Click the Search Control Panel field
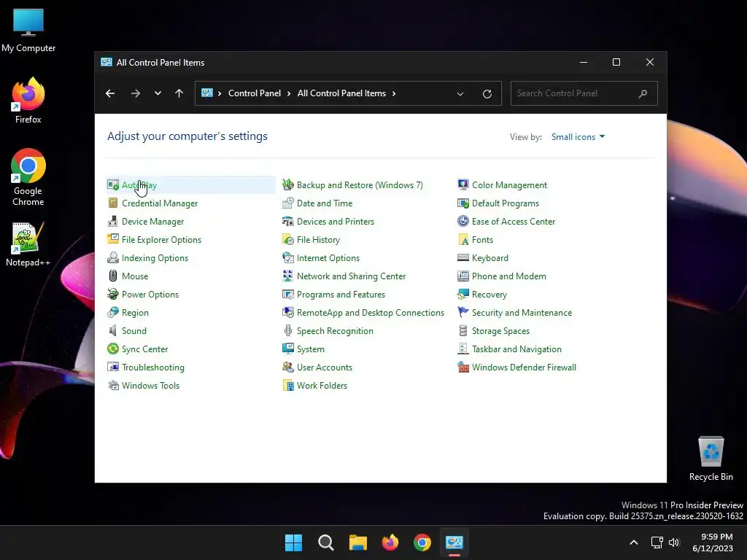 584,93
